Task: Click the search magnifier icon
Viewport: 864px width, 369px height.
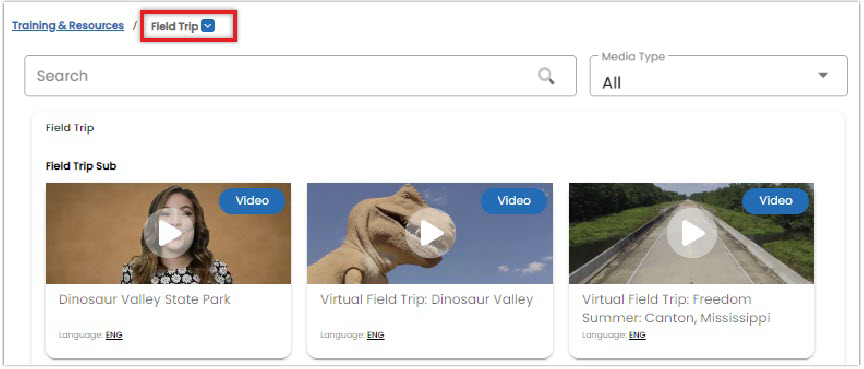Action: pyautogui.click(x=546, y=75)
